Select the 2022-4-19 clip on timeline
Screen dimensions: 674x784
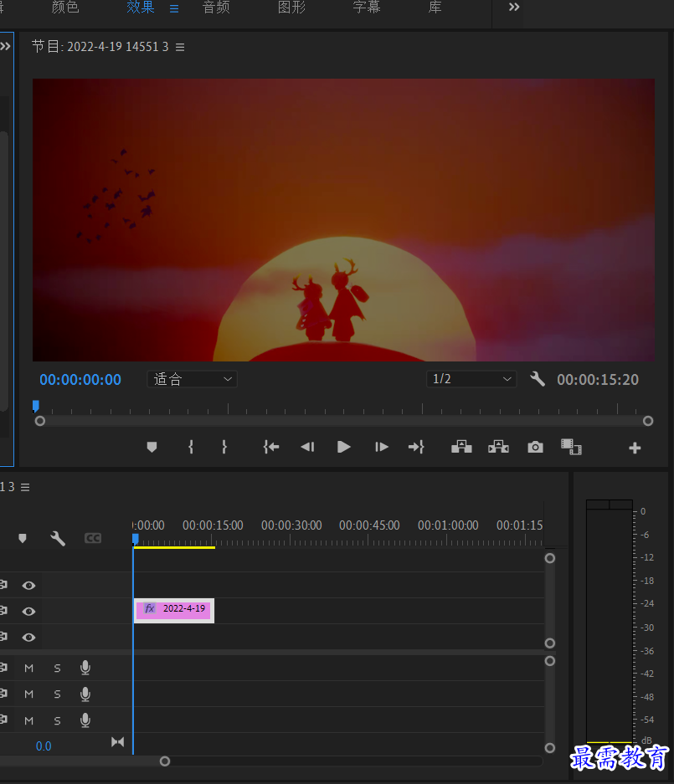tap(173, 611)
